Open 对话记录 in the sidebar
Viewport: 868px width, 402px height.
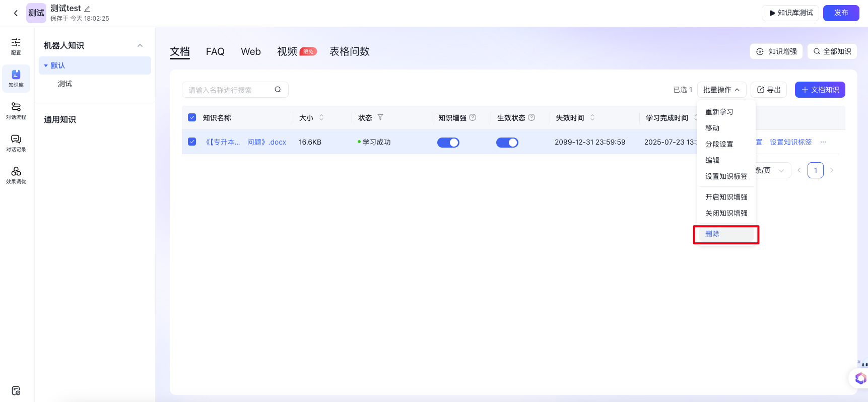16,143
